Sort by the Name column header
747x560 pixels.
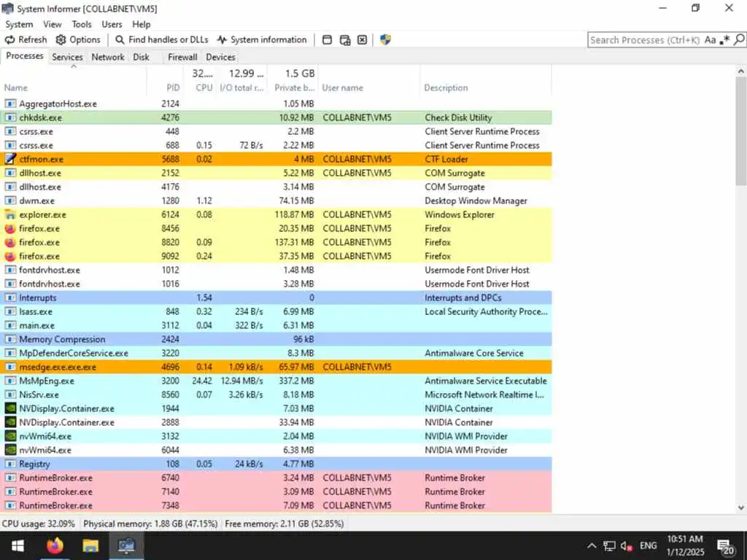pos(74,87)
